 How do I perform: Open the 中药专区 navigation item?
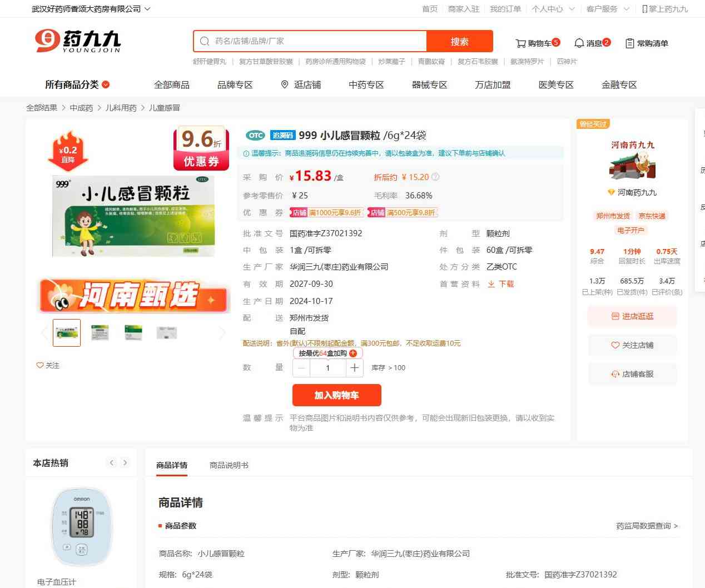click(366, 84)
